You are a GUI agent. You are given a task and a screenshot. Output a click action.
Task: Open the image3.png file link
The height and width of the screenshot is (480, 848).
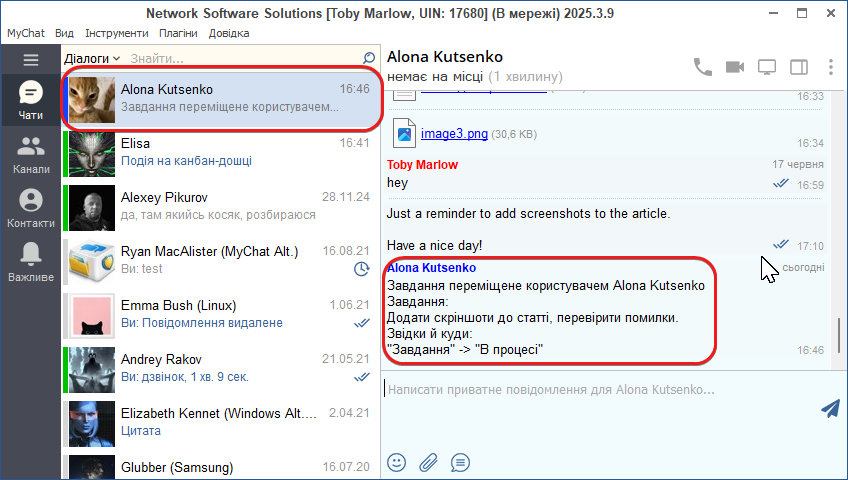pos(454,133)
